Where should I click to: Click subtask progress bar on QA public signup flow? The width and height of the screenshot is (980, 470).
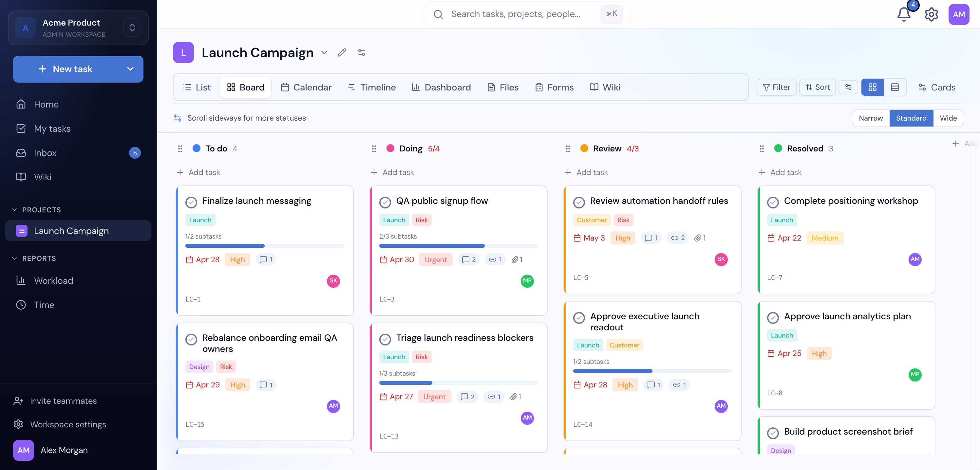(x=458, y=246)
